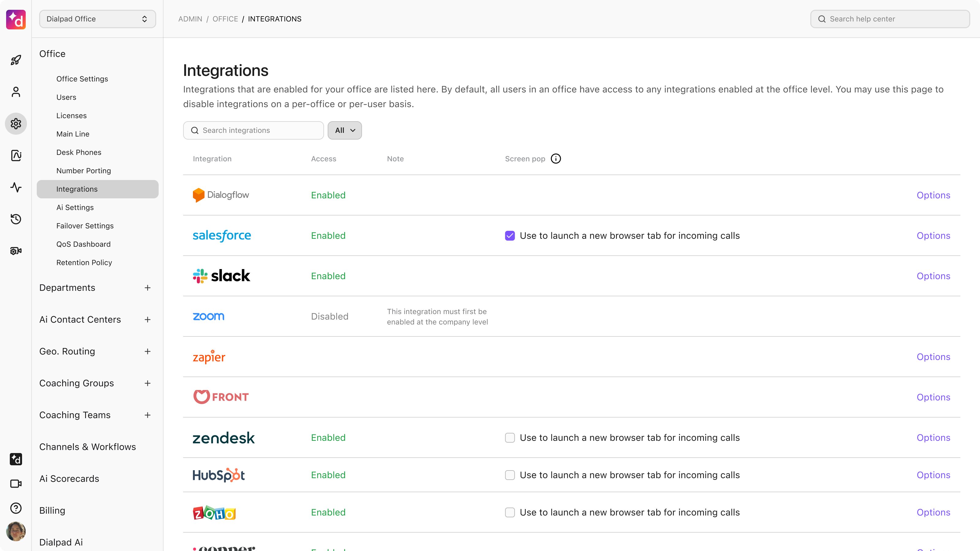Viewport: 980px width, 551px height.
Task: Click the Slack logo
Action: coord(221,276)
